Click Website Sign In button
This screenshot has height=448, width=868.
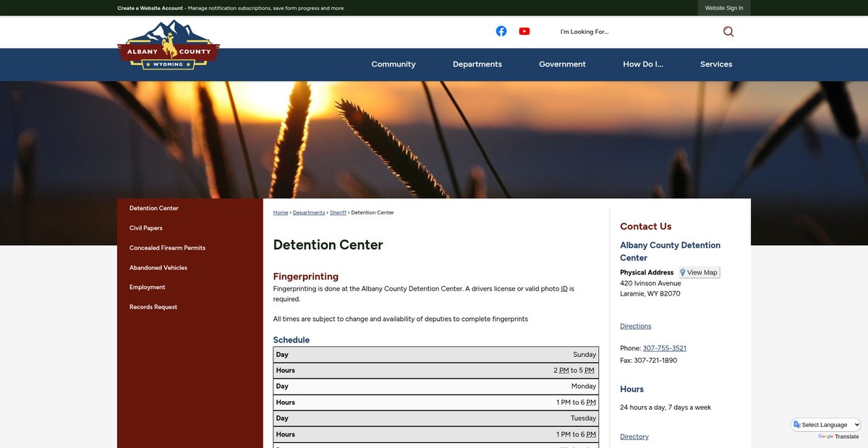[x=724, y=8]
